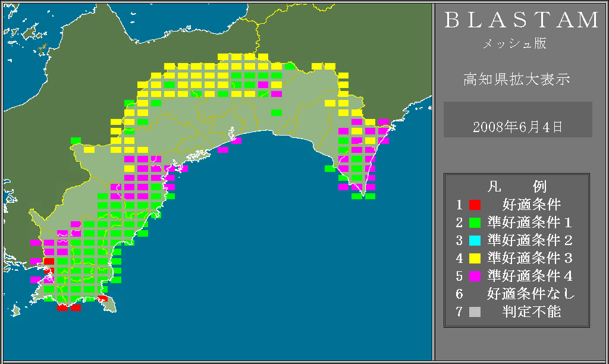Click the gray swatch for 判定不能

(x=475, y=312)
